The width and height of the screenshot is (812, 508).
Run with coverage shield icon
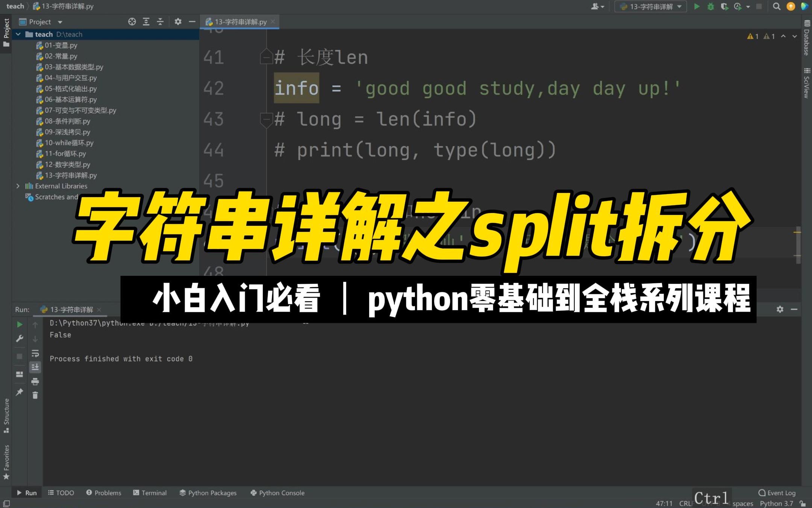724,6
